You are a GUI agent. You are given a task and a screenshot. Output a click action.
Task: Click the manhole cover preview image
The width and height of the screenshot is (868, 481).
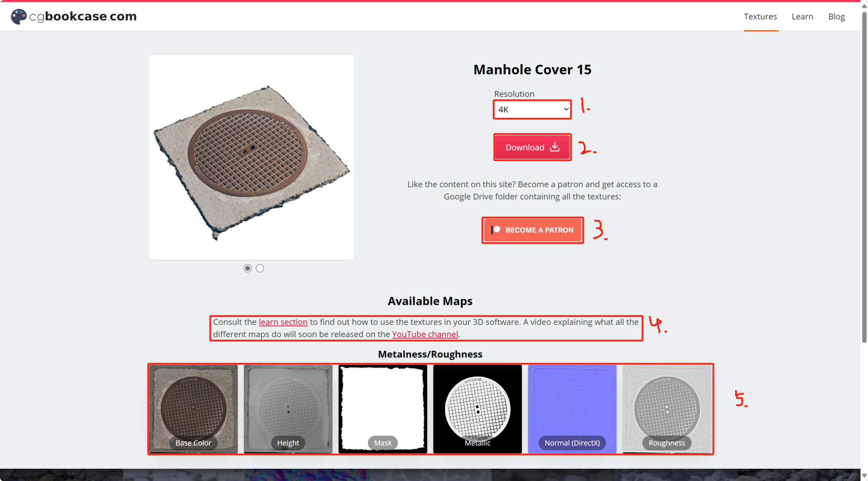(x=251, y=158)
